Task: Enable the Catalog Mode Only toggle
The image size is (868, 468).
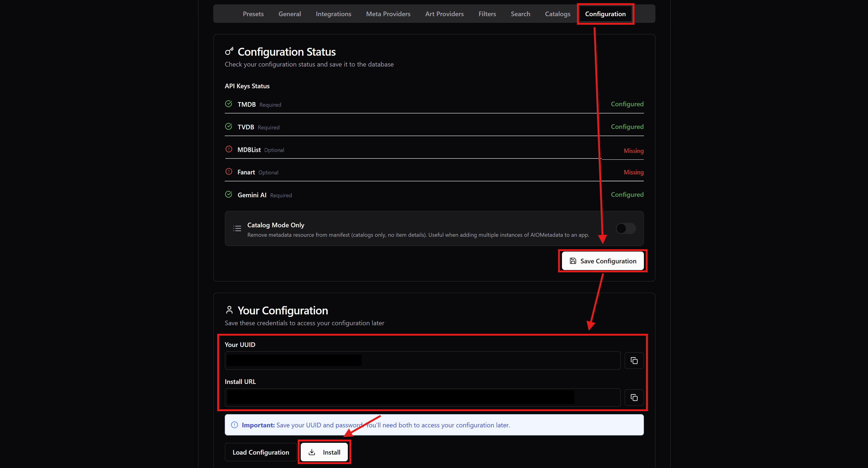Action: 625,228
